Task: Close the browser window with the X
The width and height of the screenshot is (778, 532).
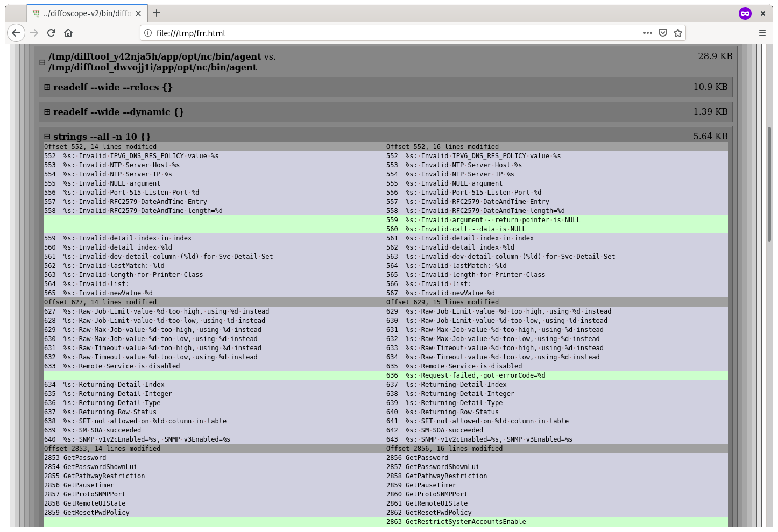Action: pos(762,13)
